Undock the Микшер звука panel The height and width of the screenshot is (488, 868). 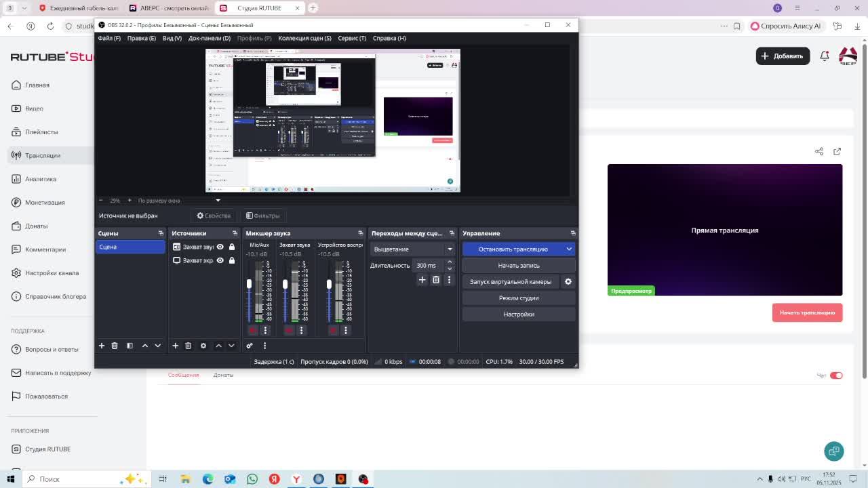click(361, 233)
